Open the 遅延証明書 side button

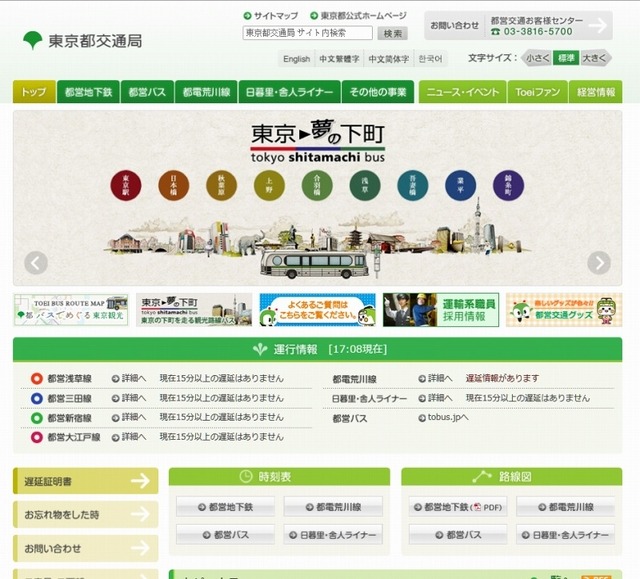(x=86, y=481)
